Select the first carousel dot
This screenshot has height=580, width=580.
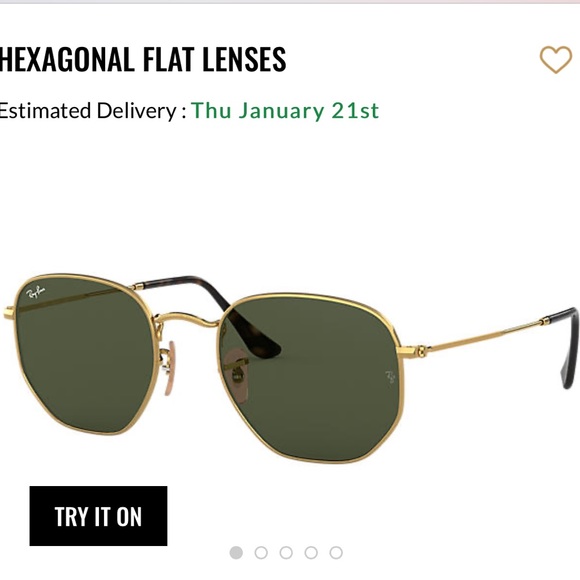point(236,553)
